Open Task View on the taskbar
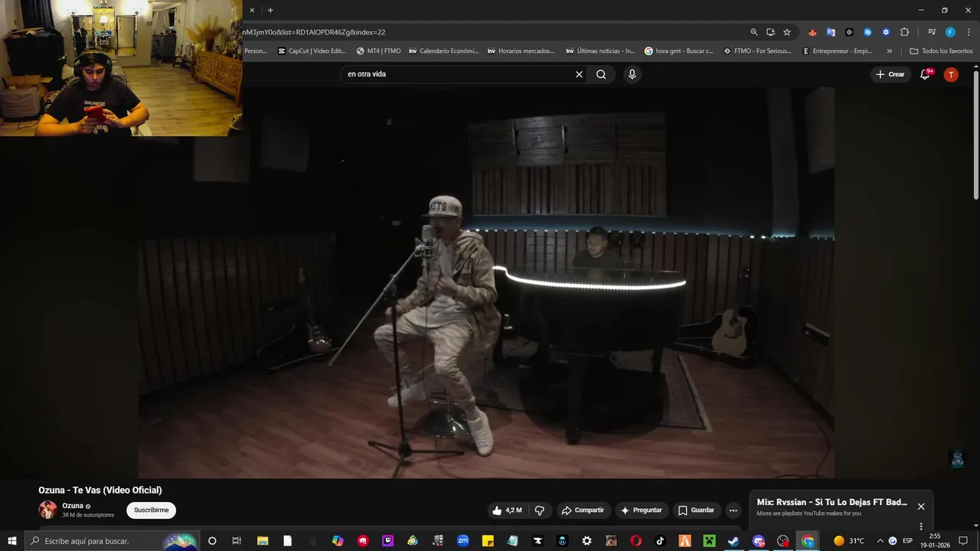Viewport: 980px width, 551px height. [237, 541]
